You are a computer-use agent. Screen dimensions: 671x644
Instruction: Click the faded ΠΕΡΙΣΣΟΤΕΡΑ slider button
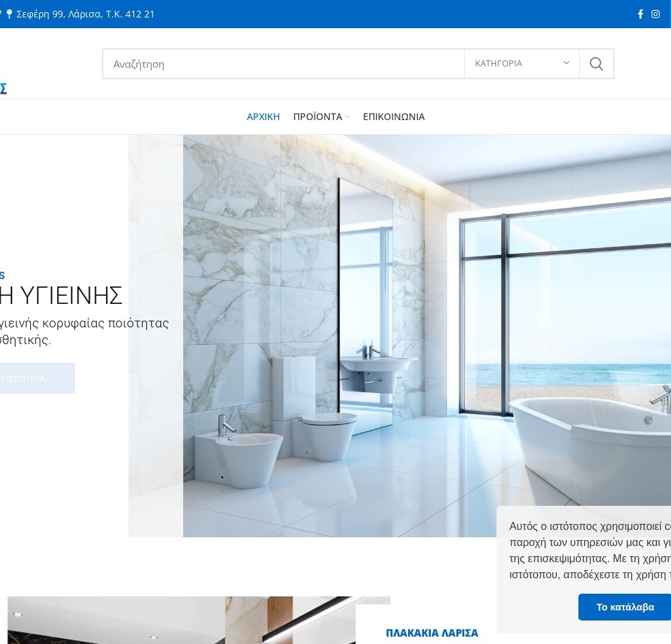point(36,378)
